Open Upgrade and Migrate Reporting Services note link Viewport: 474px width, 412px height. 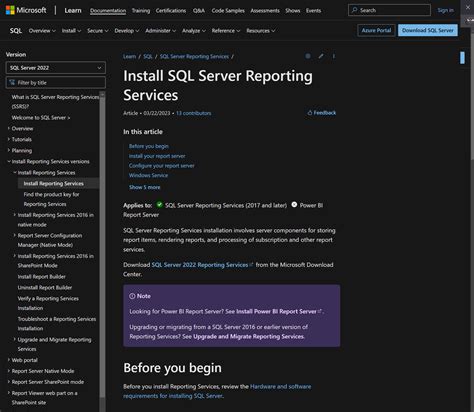pyautogui.click(x=248, y=336)
